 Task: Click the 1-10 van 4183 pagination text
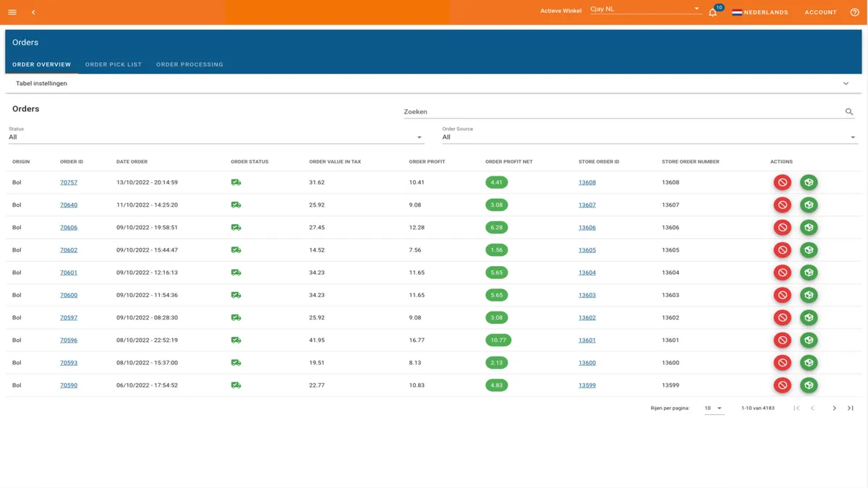tap(757, 408)
